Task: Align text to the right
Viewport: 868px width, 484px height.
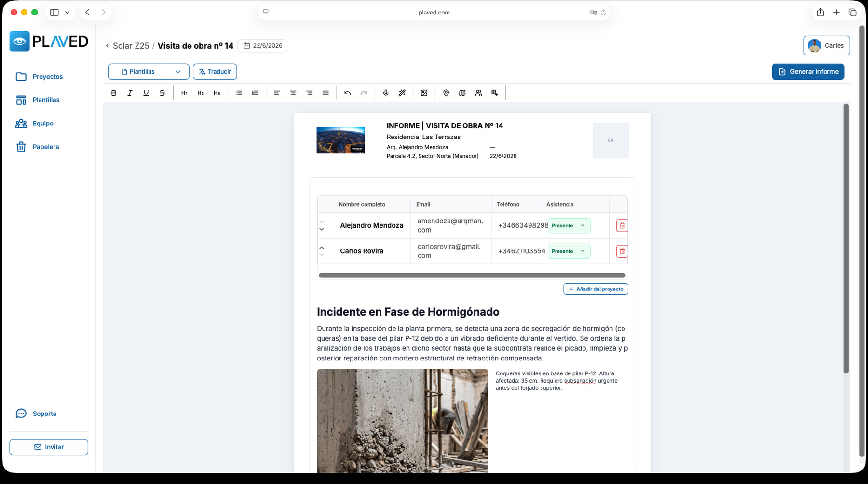Action: coord(310,93)
